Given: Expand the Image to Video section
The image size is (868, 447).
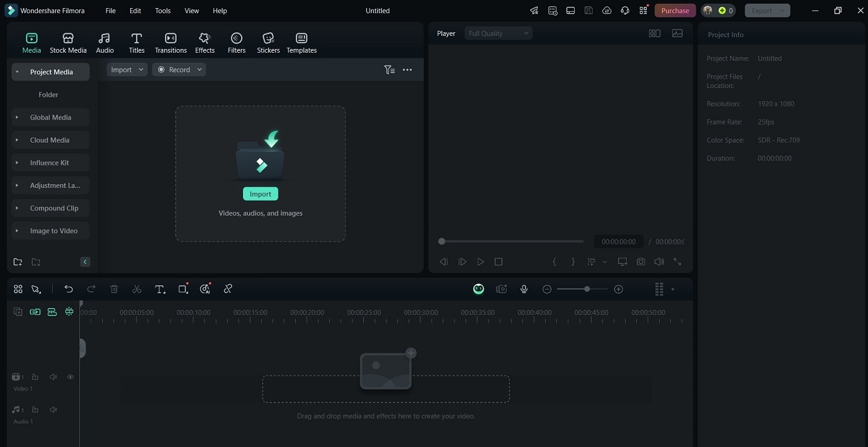Looking at the screenshot, I should click(17, 231).
